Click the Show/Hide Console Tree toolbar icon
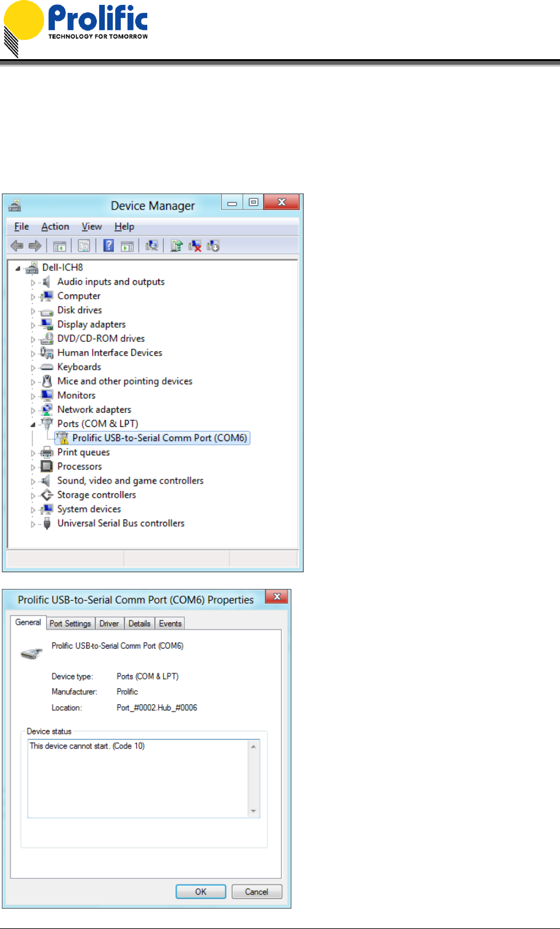 tap(60, 246)
